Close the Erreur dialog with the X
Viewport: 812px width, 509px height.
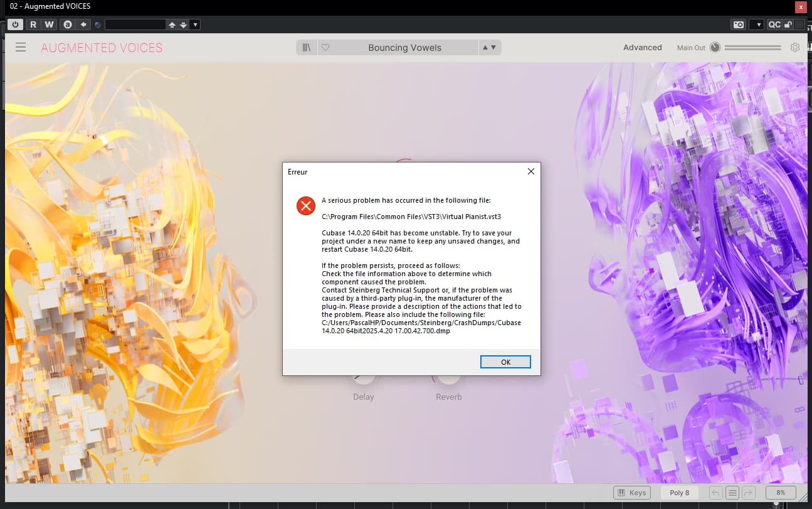[x=530, y=171]
